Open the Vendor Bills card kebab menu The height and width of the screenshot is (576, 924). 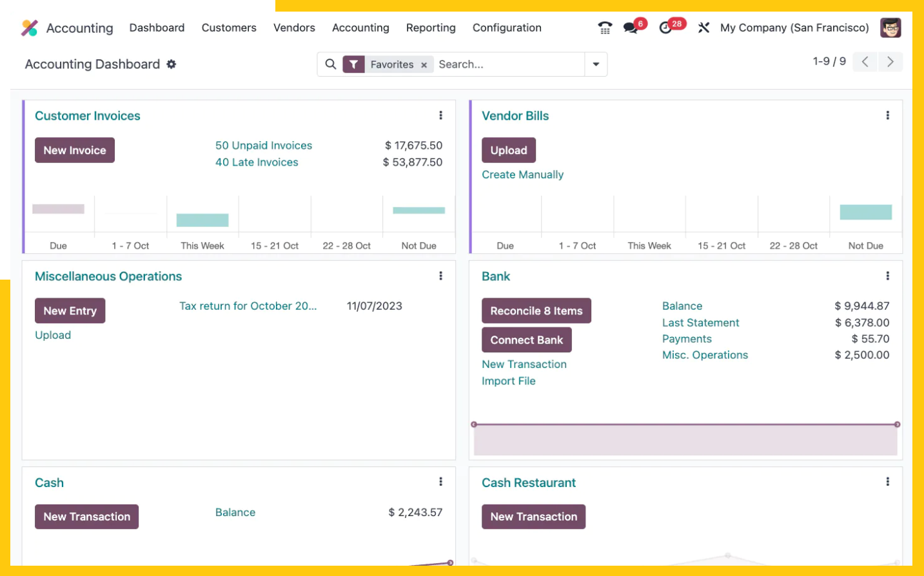tap(888, 115)
